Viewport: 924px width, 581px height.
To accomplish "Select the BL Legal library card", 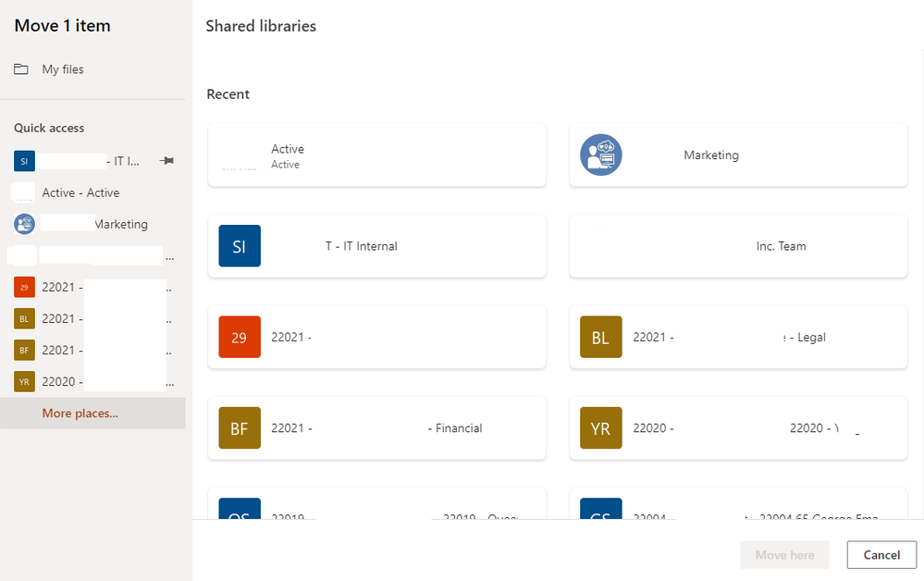I will [x=737, y=338].
